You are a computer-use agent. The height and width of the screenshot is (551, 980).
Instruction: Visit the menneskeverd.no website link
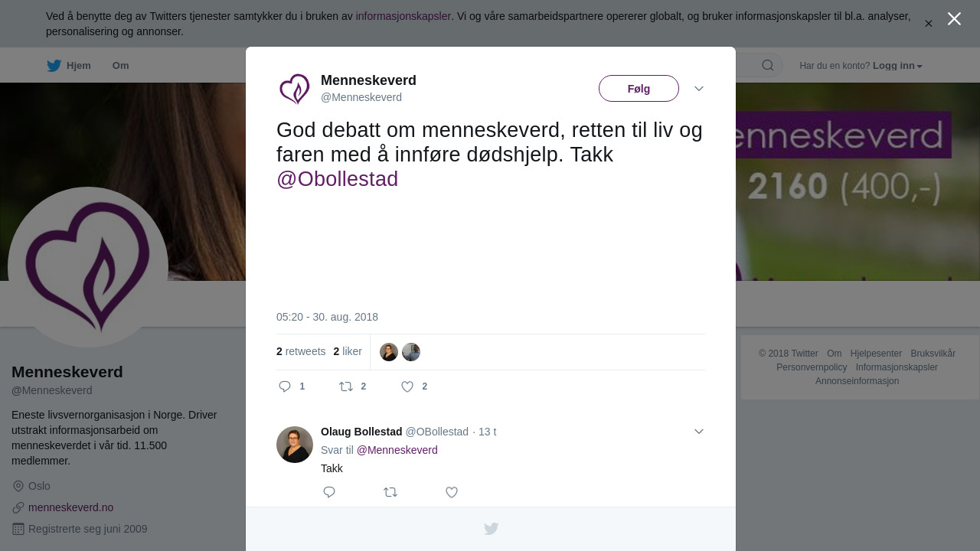[70, 507]
